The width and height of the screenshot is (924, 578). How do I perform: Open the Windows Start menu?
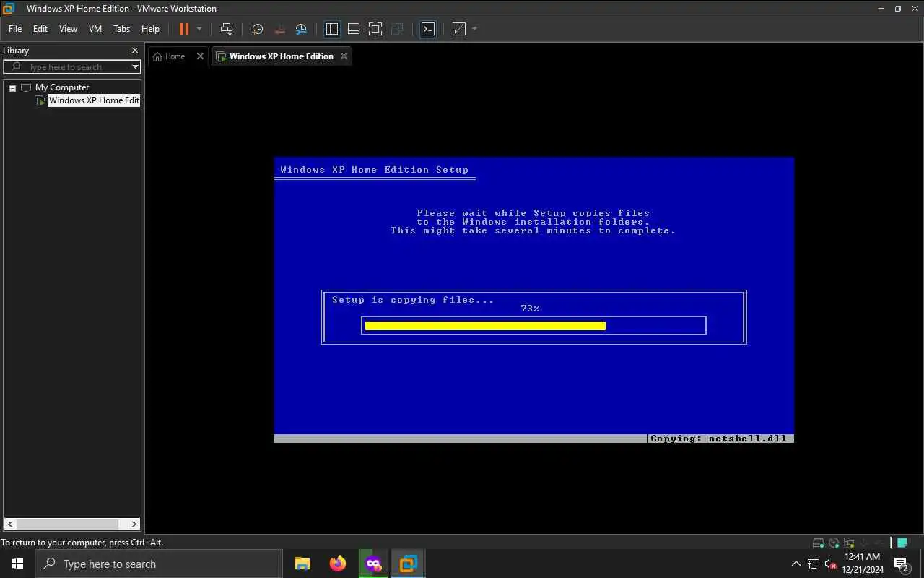[x=17, y=564]
